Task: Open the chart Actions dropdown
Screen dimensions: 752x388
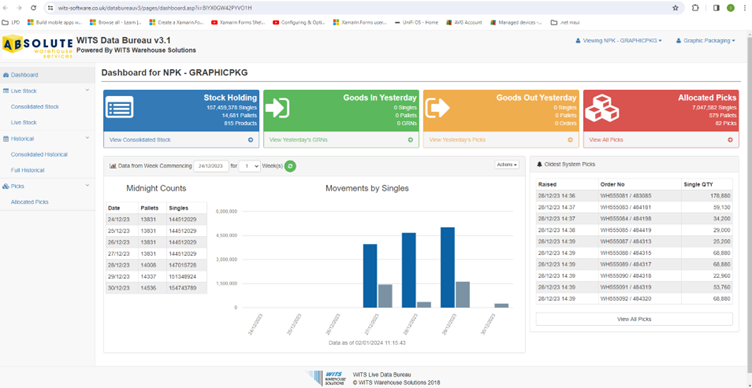Action: point(507,165)
